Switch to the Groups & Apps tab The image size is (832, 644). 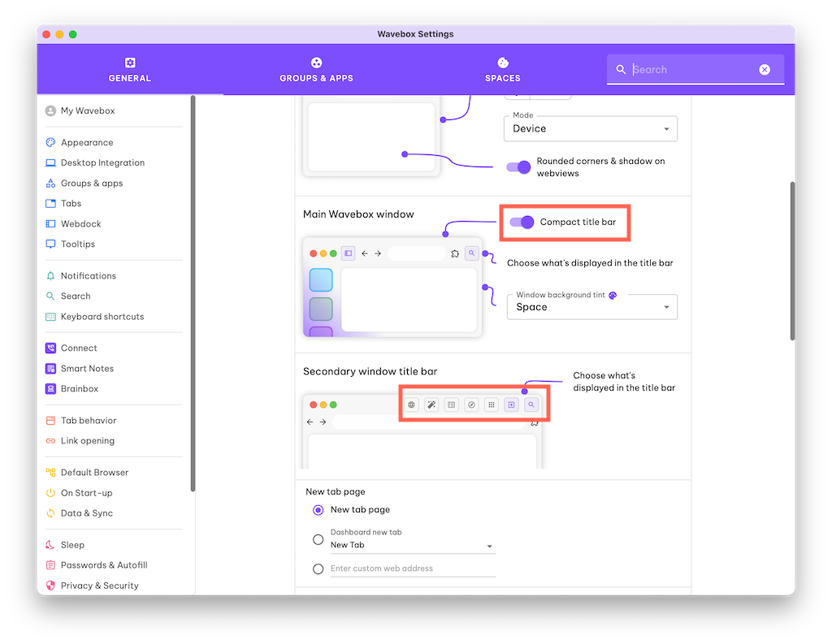coord(316,70)
